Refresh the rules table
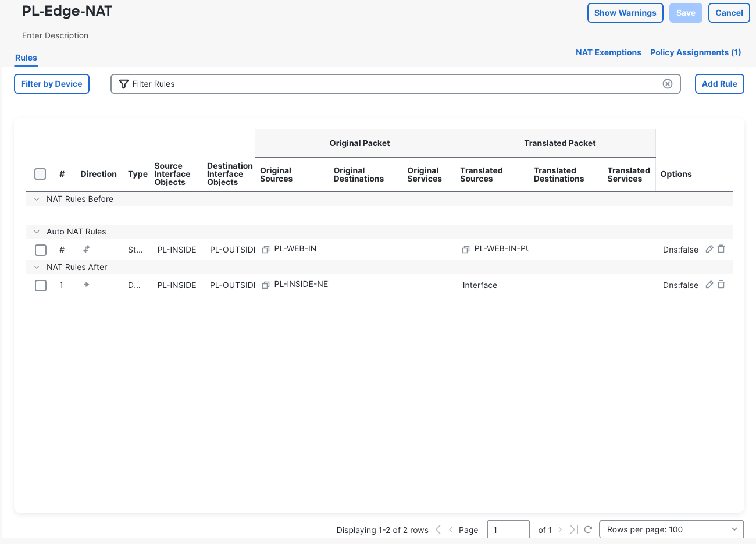This screenshot has height=544, width=756. click(588, 529)
